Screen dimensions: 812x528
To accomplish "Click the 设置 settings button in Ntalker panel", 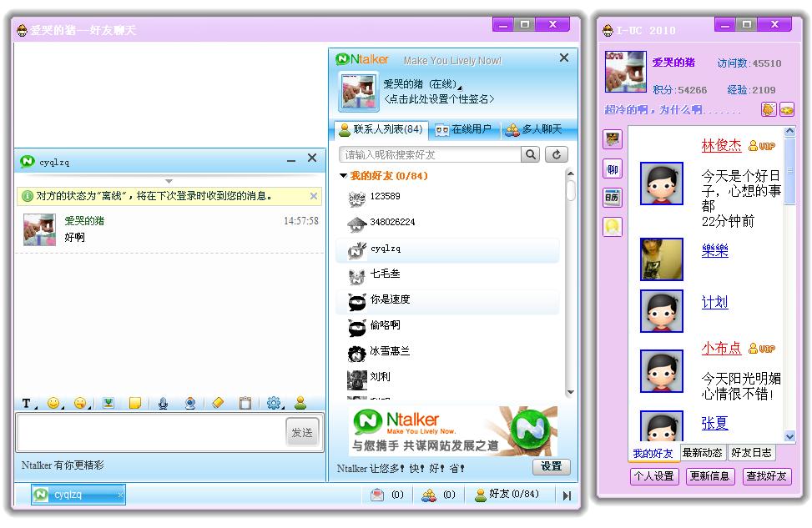I will [552, 466].
